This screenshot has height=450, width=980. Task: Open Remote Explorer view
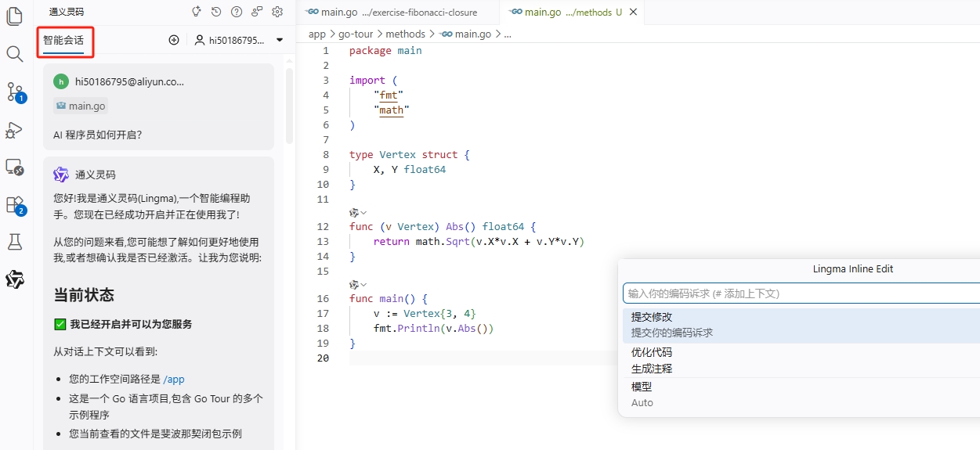pos(14,167)
